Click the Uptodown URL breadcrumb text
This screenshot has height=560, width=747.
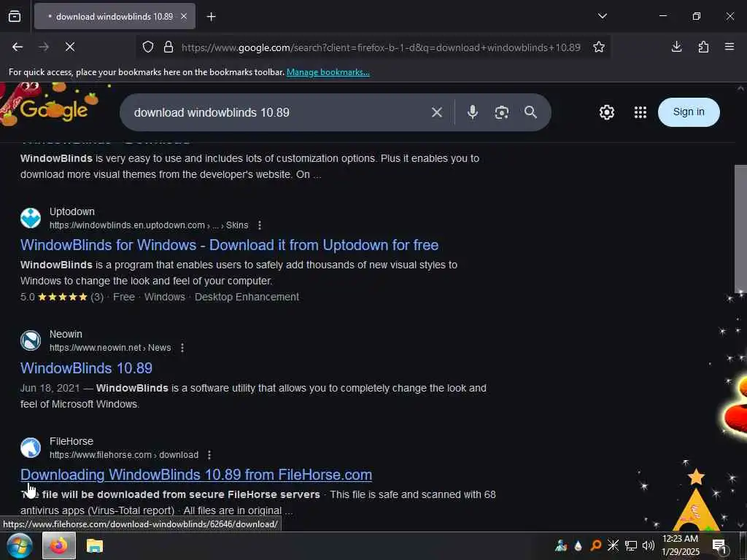click(149, 225)
